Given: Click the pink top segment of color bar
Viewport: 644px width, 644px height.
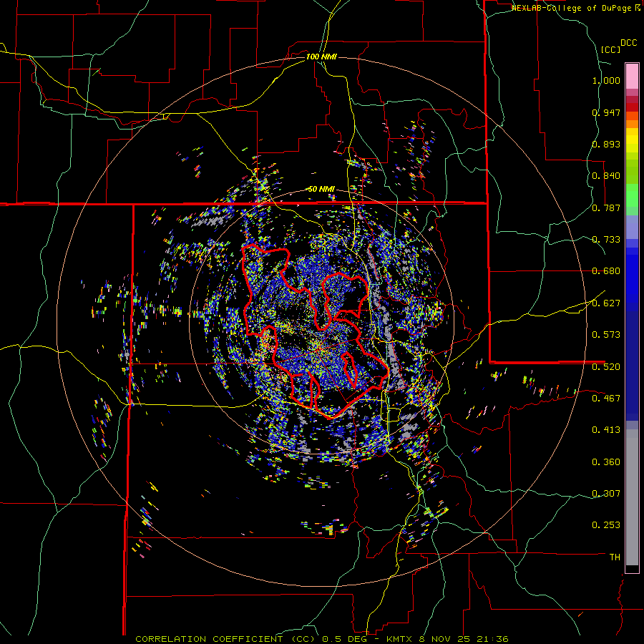Looking at the screenshot, I should point(632,76).
